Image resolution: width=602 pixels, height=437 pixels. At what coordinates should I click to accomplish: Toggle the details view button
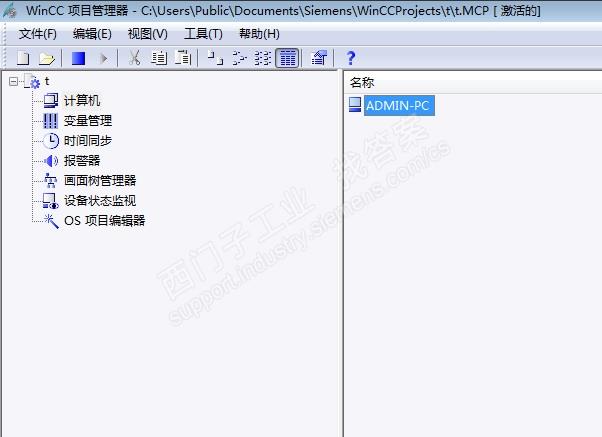(x=287, y=58)
